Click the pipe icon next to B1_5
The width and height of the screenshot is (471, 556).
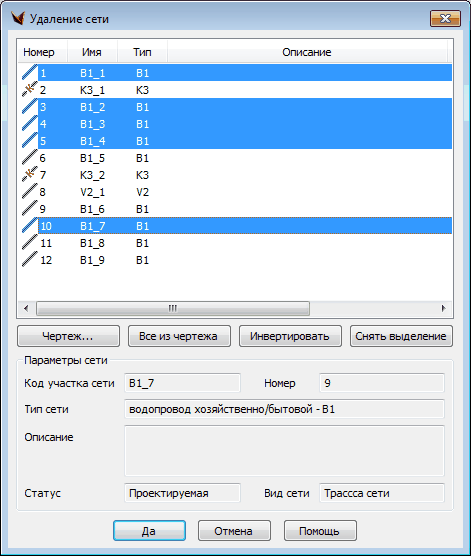pos(29,158)
